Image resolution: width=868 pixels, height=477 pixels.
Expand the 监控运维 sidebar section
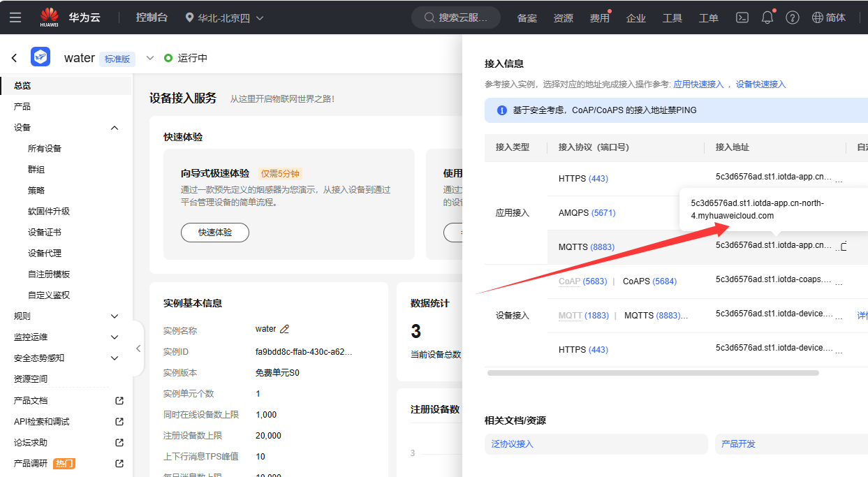pyautogui.click(x=114, y=337)
